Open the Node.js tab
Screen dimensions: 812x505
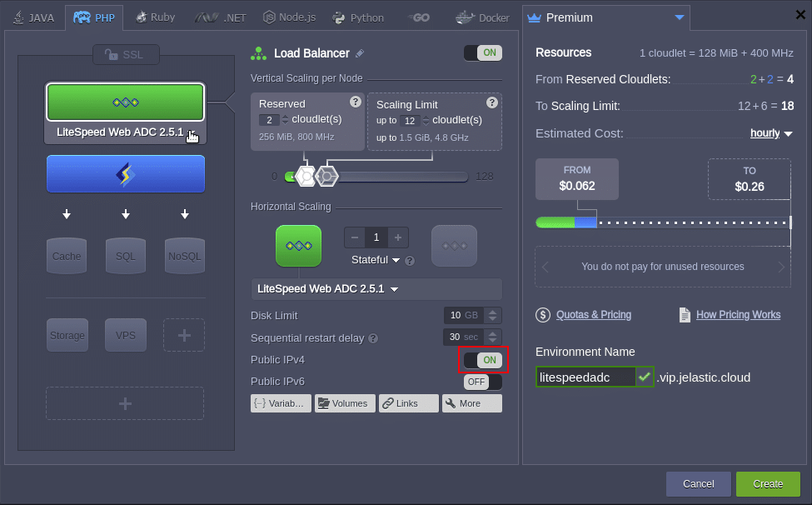[x=290, y=17]
